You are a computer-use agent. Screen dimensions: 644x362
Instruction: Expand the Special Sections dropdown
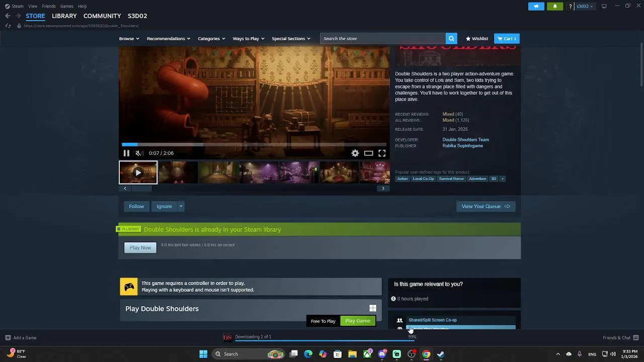pos(291,39)
